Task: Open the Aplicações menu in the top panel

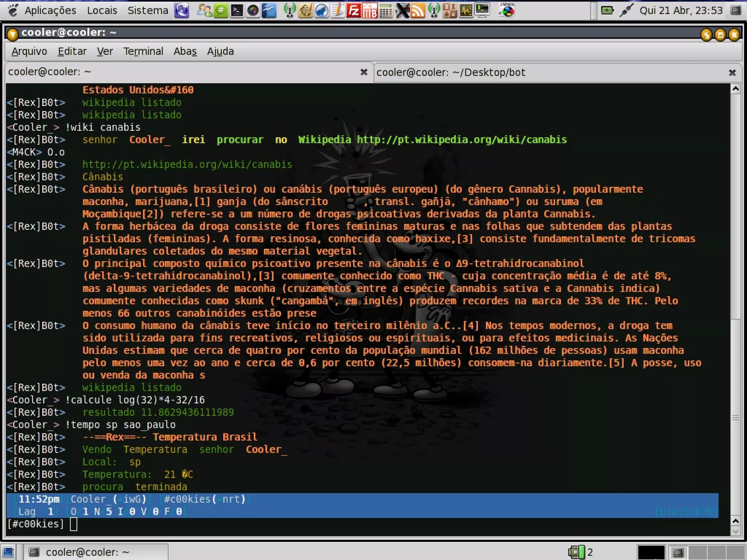Action: point(50,10)
